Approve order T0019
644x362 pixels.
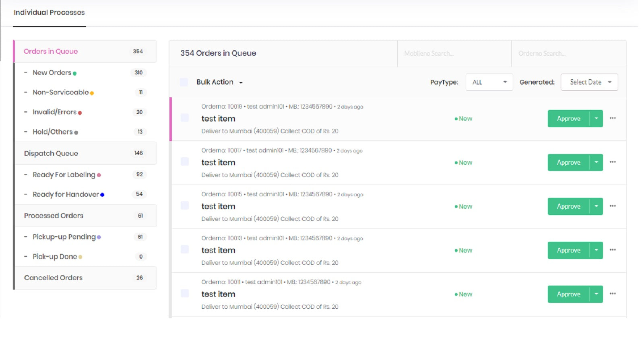[568, 118]
